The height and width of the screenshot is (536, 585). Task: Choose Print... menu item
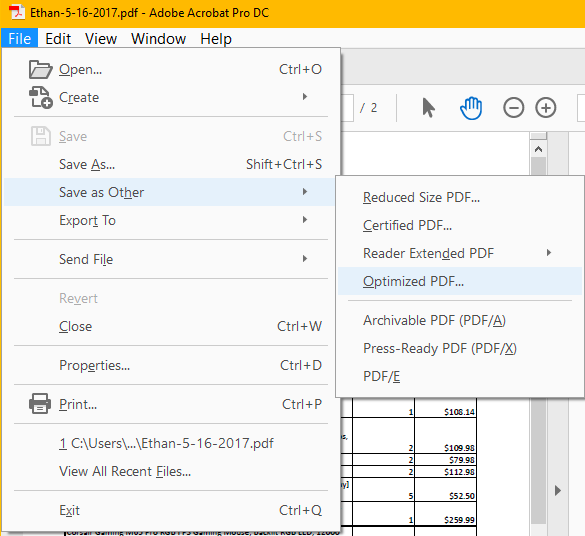pyautogui.click(x=170, y=404)
